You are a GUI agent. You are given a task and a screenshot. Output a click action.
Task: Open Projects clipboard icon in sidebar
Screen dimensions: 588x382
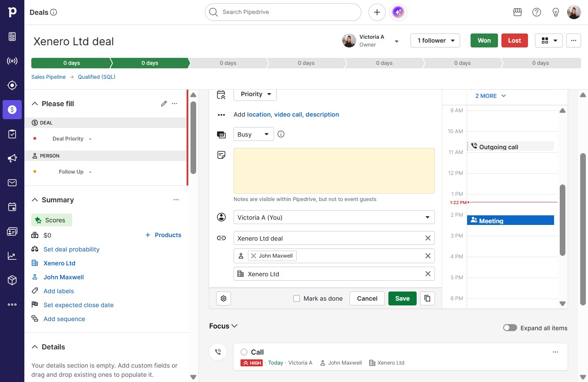click(12, 134)
